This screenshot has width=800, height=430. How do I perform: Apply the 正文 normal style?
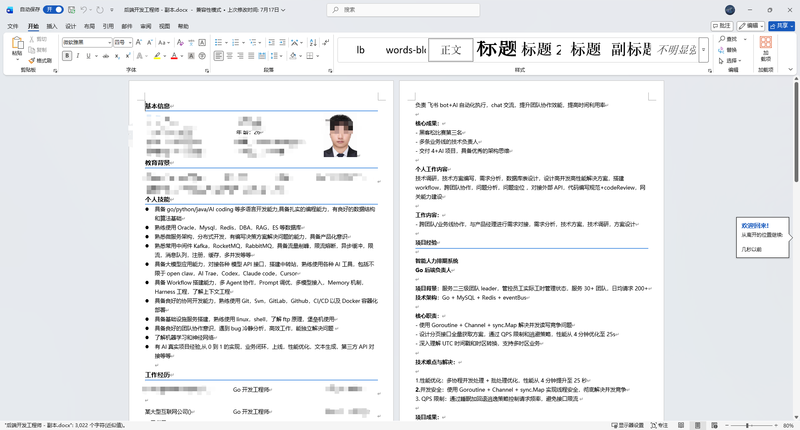click(451, 49)
